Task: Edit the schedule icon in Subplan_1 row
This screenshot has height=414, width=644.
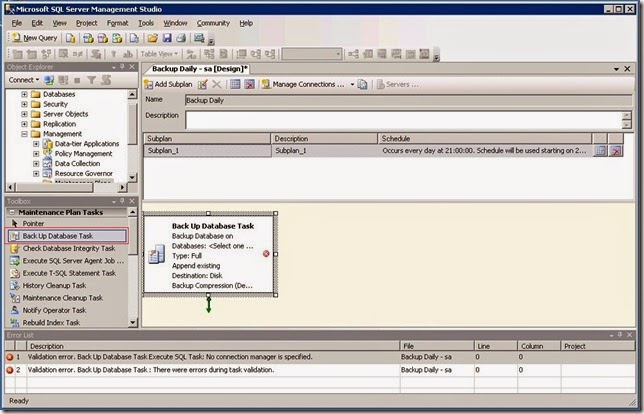Action: pyautogui.click(x=600, y=151)
